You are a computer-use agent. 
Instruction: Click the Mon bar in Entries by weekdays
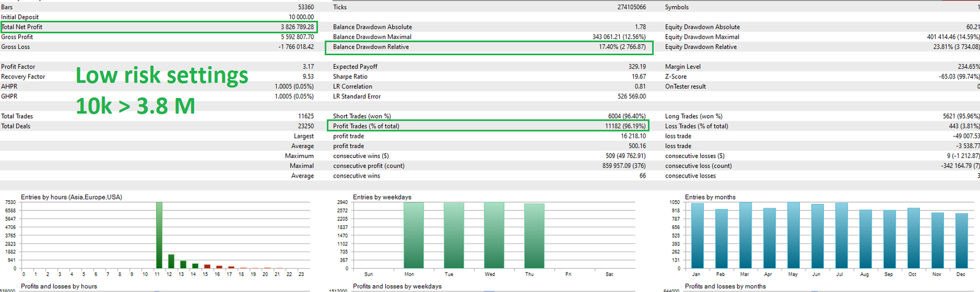pyautogui.click(x=413, y=235)
